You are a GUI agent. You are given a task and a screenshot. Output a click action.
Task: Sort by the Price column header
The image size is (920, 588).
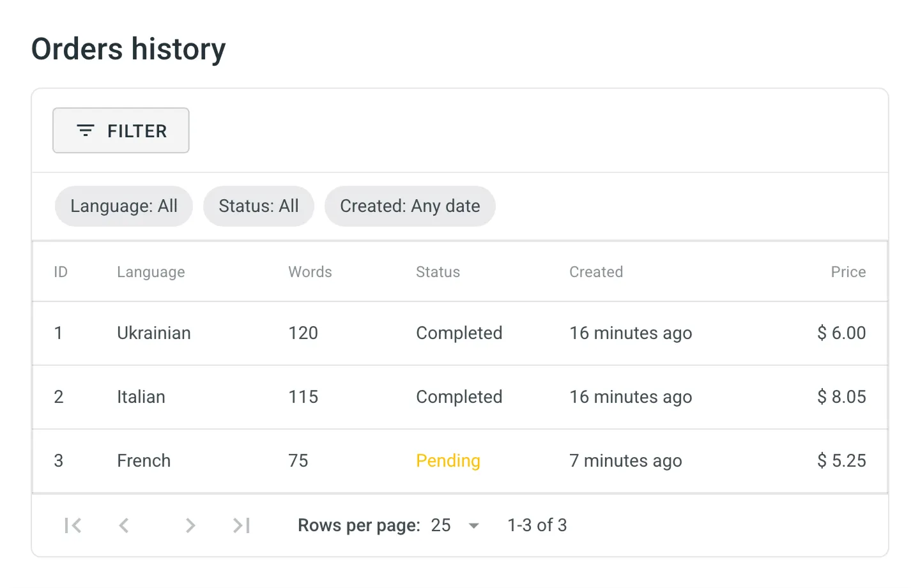848,271
